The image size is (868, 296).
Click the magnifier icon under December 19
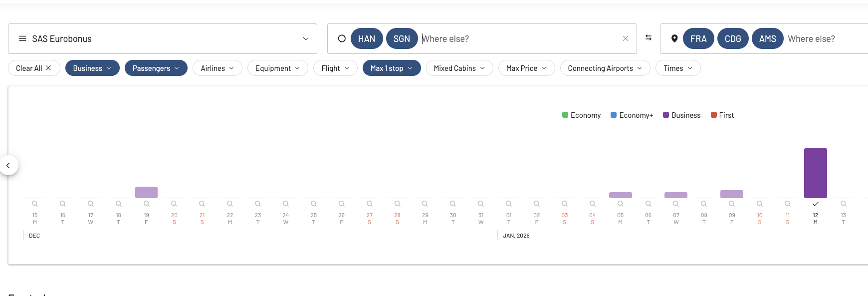[x=146, y=204]
